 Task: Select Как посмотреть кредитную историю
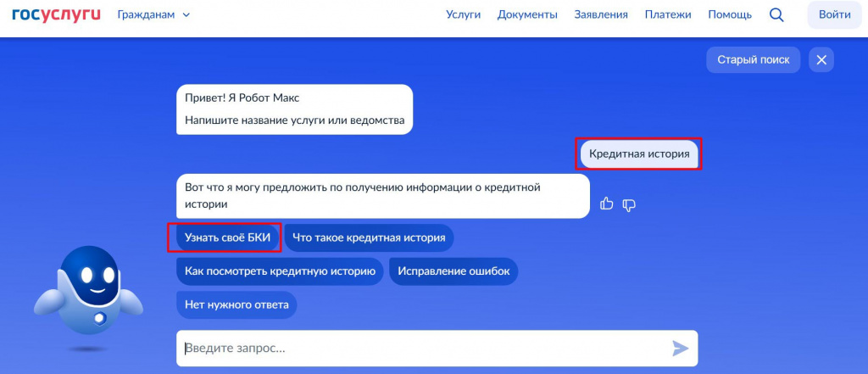[x=280, y=271]
